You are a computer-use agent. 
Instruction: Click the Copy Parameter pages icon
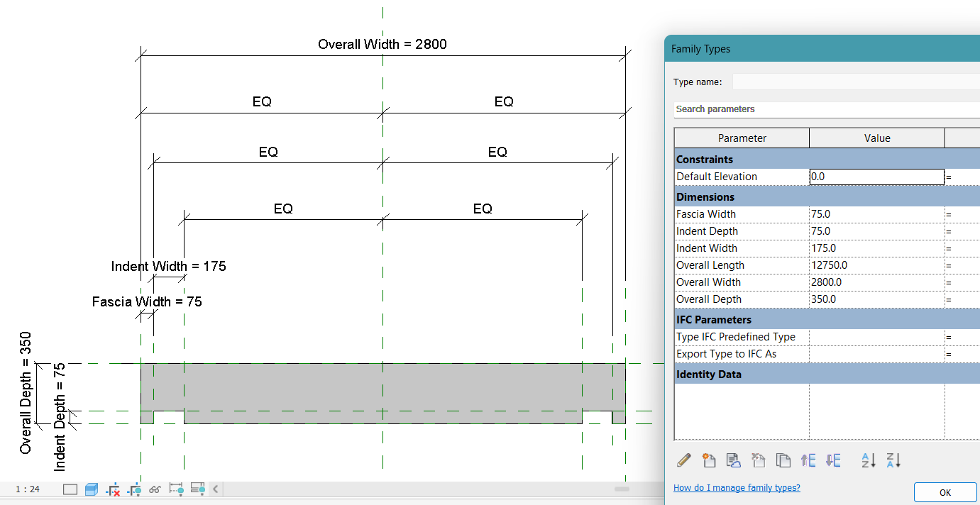pos(783,460)
